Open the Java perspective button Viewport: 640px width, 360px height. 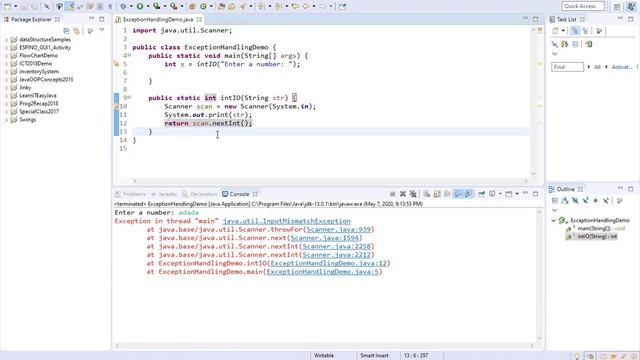coord(631,6)
